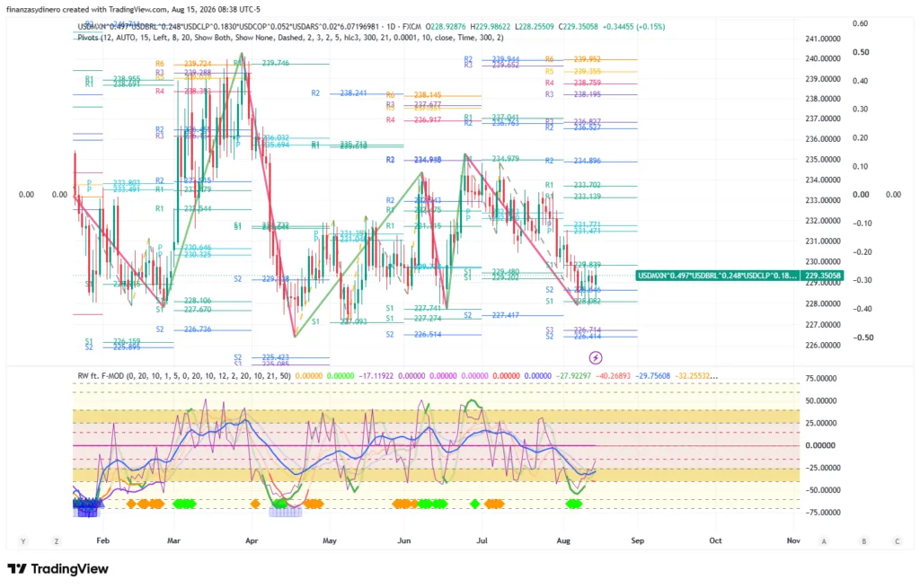Click the Nov label on the time axis
Image resolution: width=920 pixels, height=588 pixels.
(x=793, y=540)
